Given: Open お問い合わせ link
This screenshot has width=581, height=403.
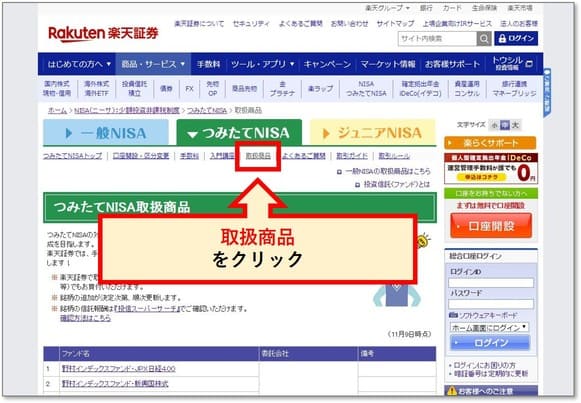Looking at the screenshot, I should coord(349,24).
